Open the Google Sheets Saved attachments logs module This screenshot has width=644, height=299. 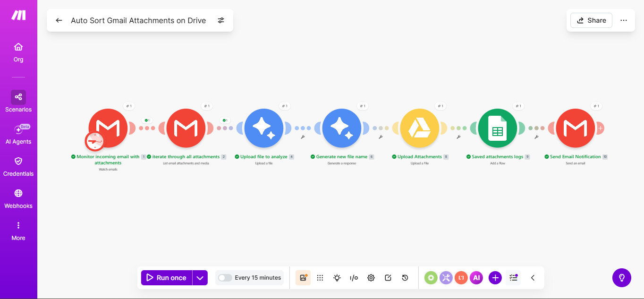(x=497, y=128)
